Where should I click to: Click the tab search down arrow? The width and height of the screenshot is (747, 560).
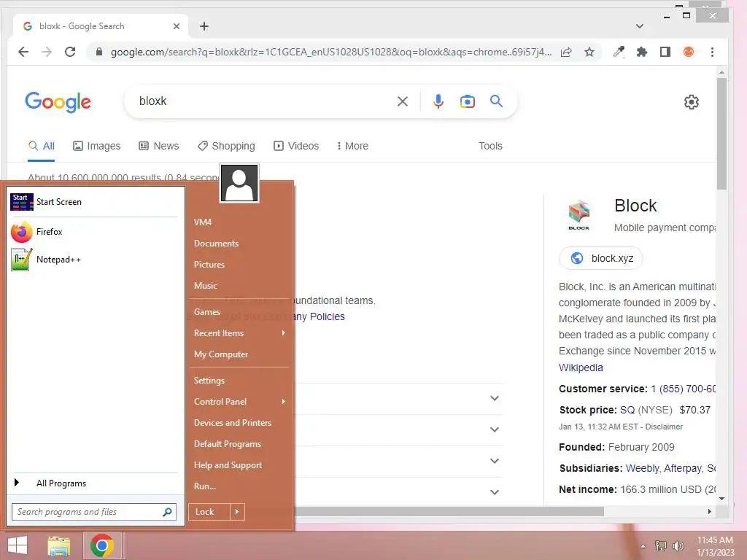click(x=639, y=26)
